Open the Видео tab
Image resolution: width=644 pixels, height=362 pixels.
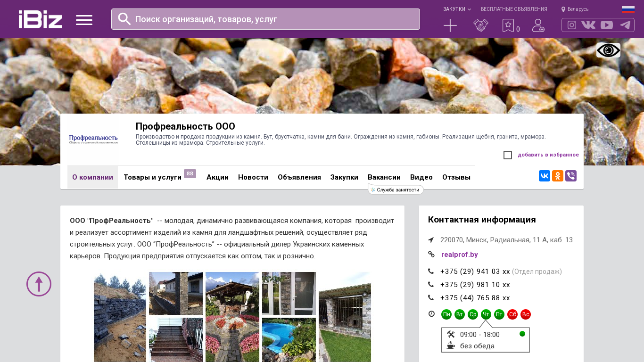421,177
